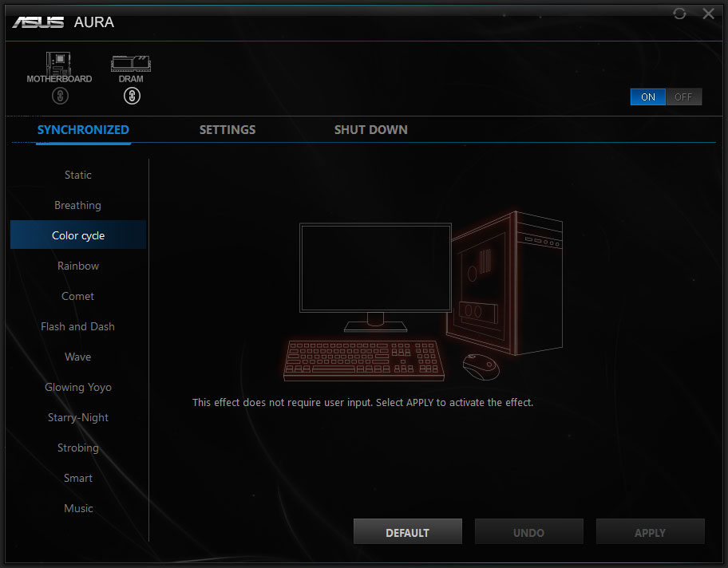The height and width of the screenshot is (568, 728).
Task: Click the keyboard in the preview illustration
Action: [x=363, y=361]
